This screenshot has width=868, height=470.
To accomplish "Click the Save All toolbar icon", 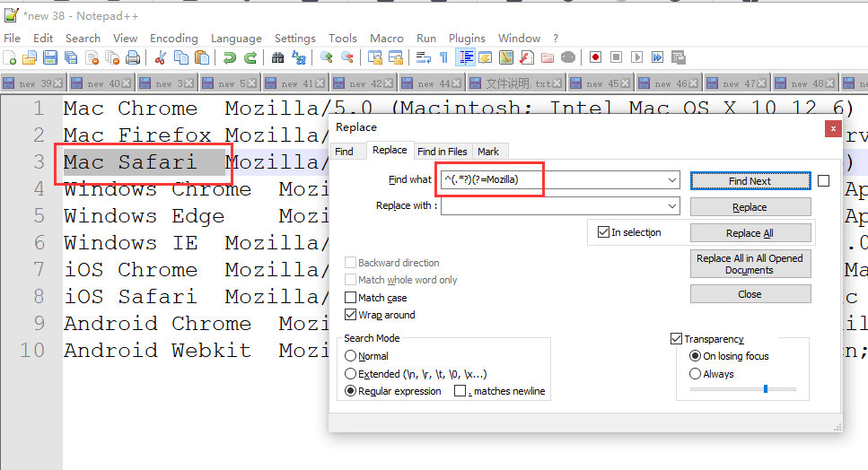I will coord(71,57).
